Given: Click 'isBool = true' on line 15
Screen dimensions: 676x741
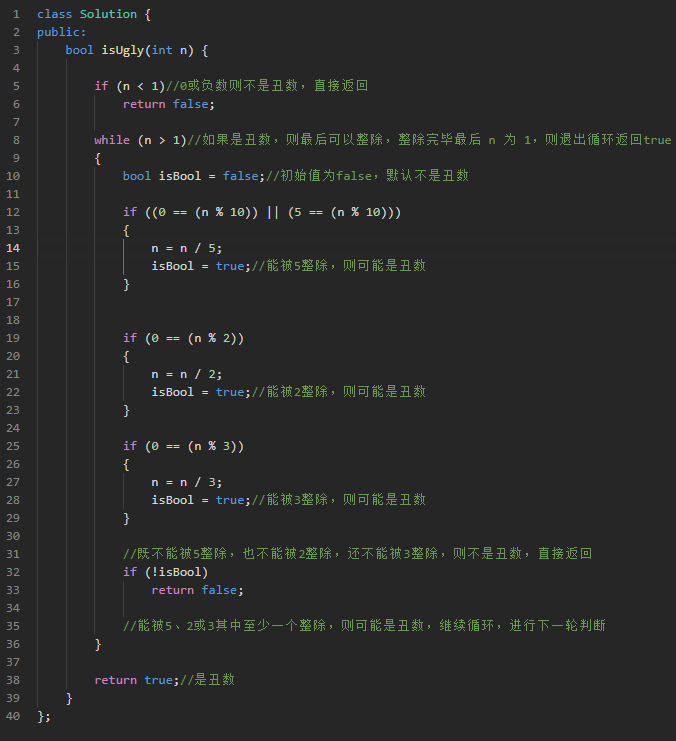Looking at the screenshot, I should pos(198,266).
